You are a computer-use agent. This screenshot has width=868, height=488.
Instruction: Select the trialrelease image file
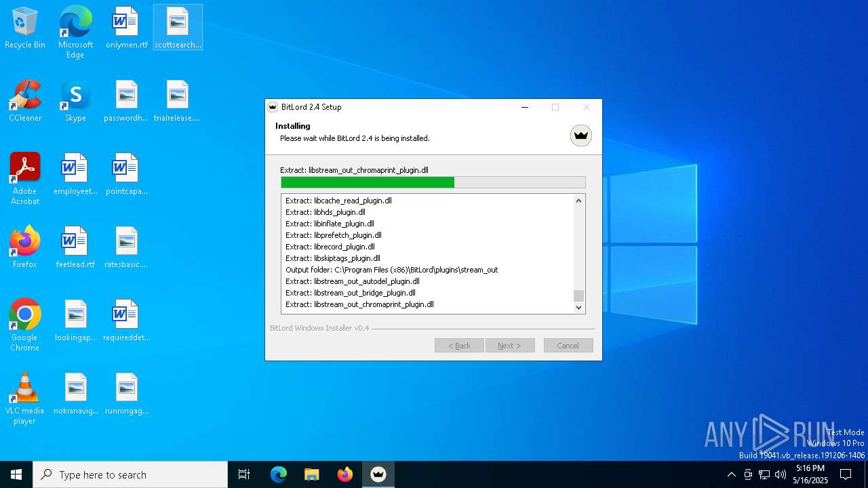(x=177, y=102)
